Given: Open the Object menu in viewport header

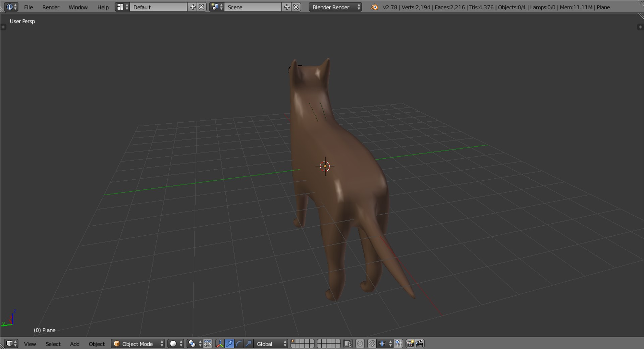Looking at the screenshot, I should click(x=97, y=344).
